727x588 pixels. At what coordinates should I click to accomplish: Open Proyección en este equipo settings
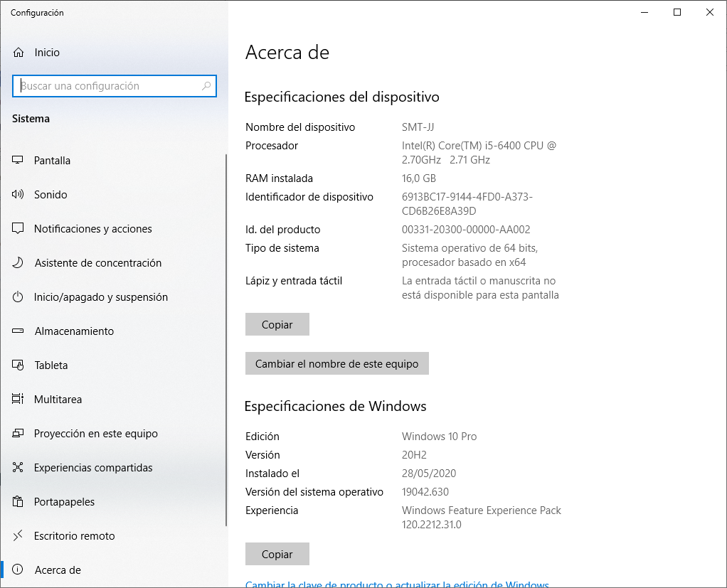pos(95,434)
